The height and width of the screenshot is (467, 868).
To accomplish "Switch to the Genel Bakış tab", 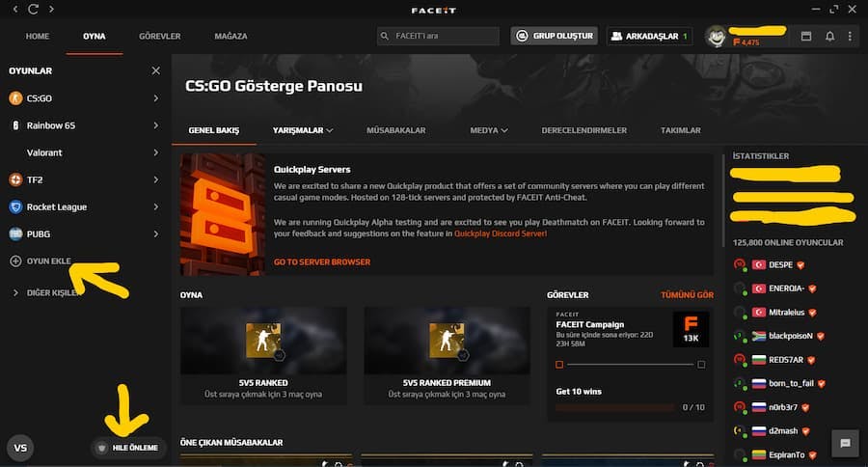I will [x=214, y=130].
